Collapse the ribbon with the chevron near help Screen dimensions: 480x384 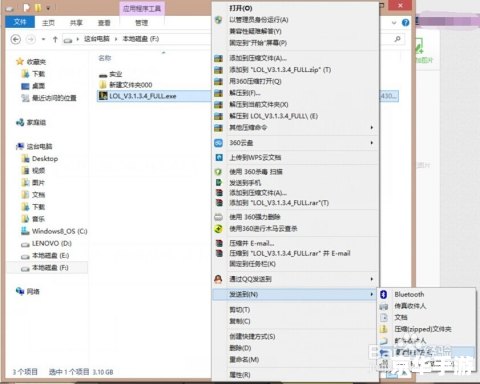point(394,23)
